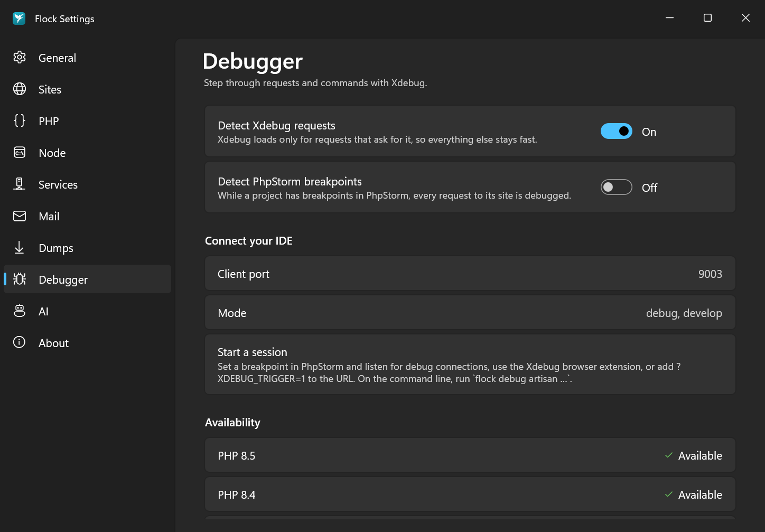This screenshot has width=765, height=532.
Task: Click the About info icon
Action: tap(20, 343)
